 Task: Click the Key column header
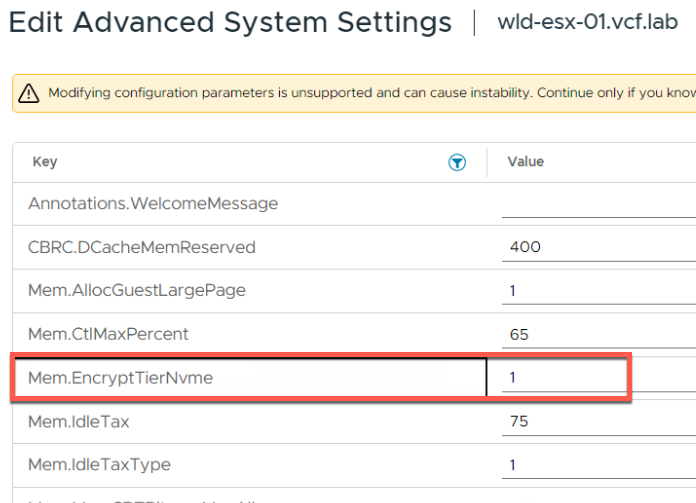46,162
